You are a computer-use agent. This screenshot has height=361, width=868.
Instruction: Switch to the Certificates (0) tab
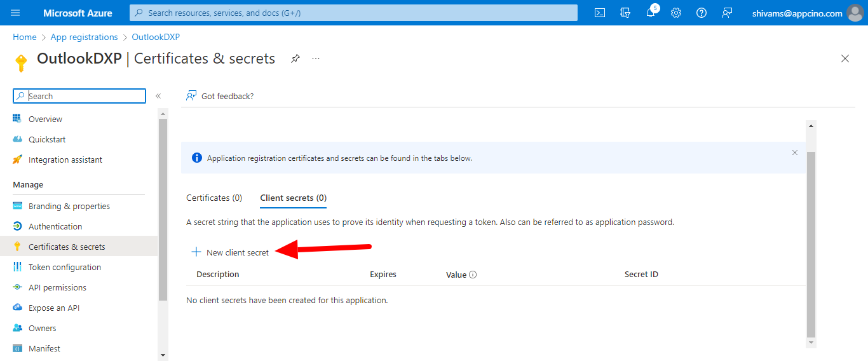click(x=214, y=198)
